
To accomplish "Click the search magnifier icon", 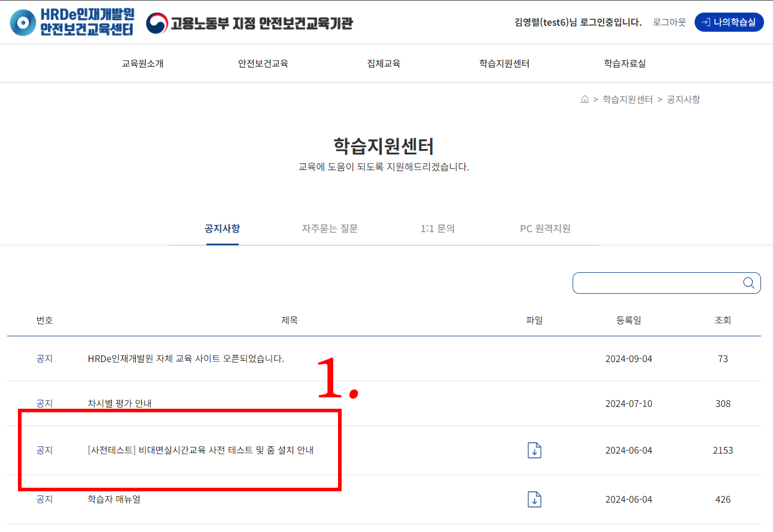I will click(748, 283).
